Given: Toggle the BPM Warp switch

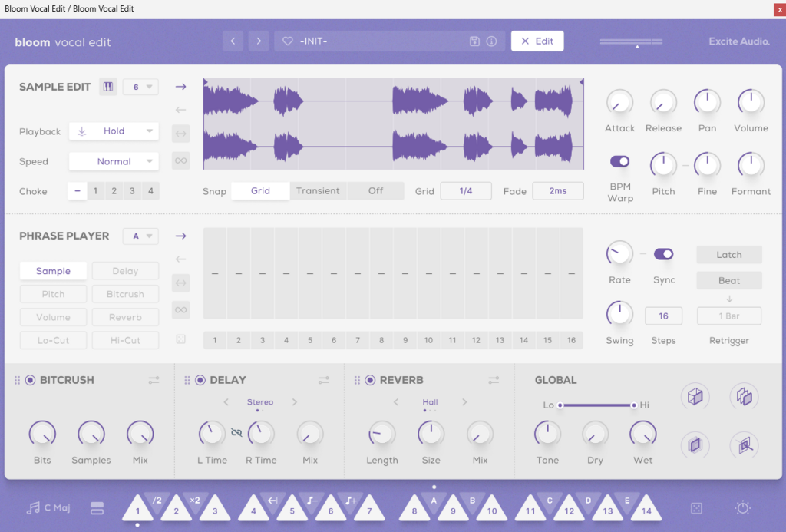Looking at the screenshot, I should coord(620,161).
